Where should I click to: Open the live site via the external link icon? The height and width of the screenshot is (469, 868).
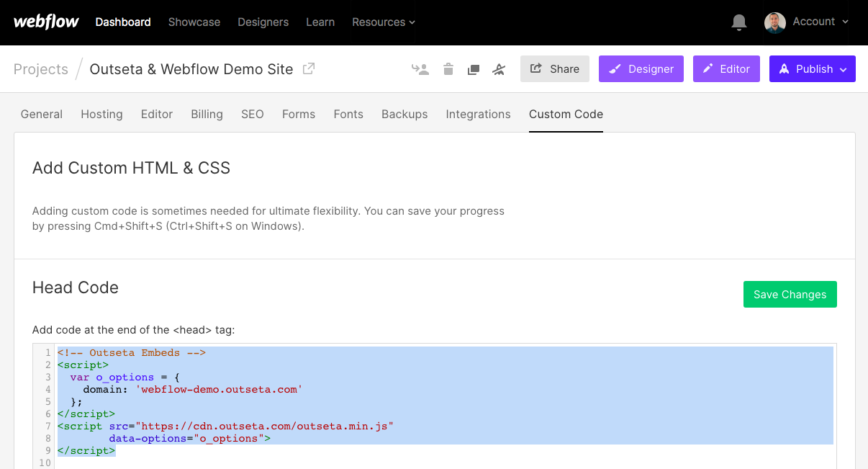[308, 68]
